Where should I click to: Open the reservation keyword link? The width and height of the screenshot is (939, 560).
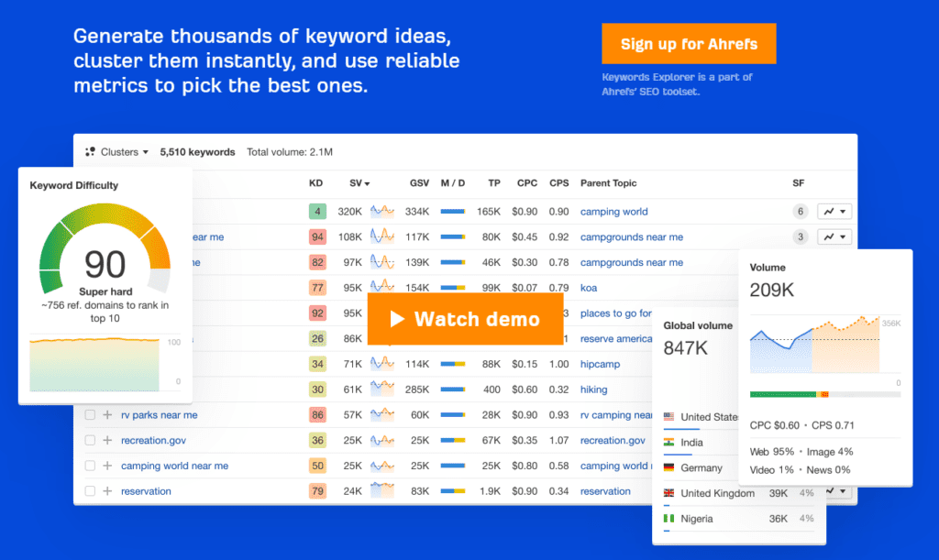(x=146, y=491)
